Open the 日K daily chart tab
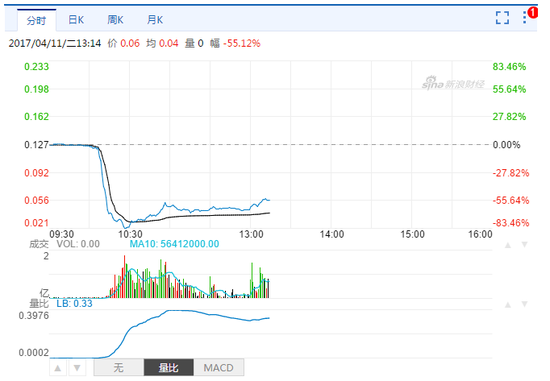This screenshot has width=550, height=381. [76, 20]
